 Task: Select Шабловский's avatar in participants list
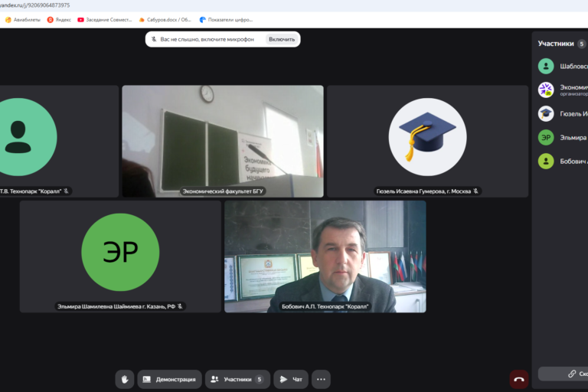[546, 67]
